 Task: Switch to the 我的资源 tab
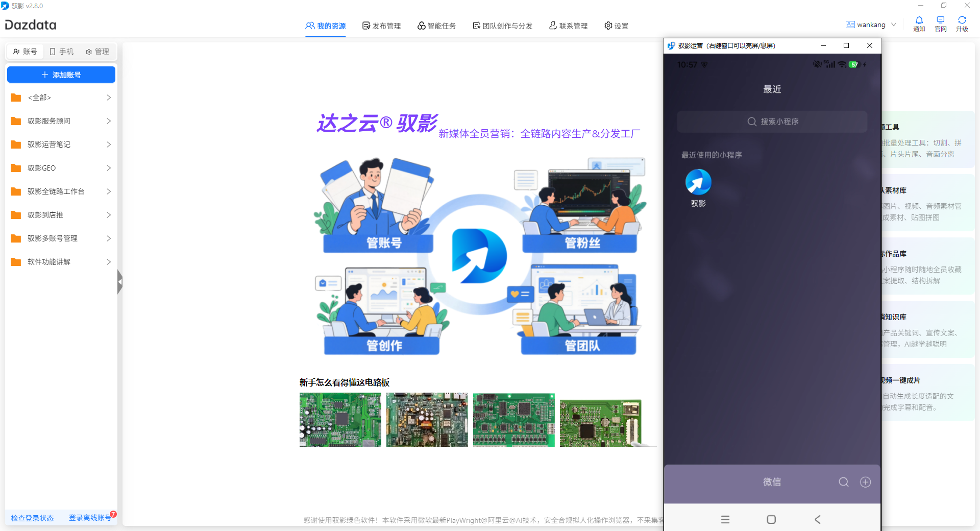click(x=326, y=26)
